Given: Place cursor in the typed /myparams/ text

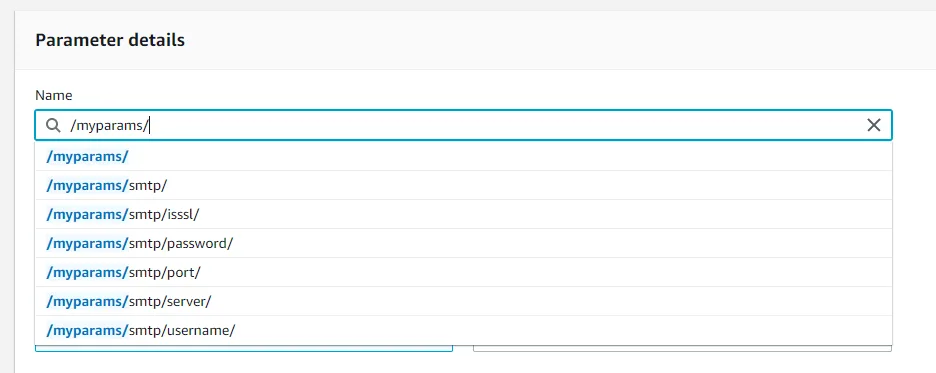Looking at the screenshot, I should point(109,125).
